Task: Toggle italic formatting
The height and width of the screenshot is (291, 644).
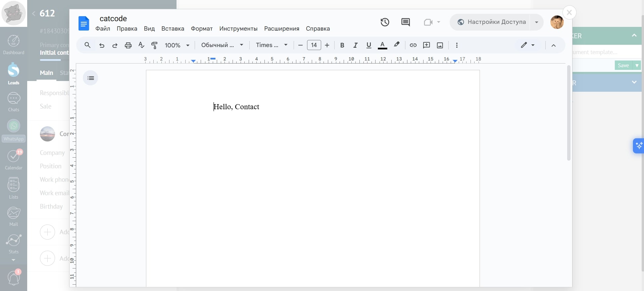Action: tap(355, 45)
